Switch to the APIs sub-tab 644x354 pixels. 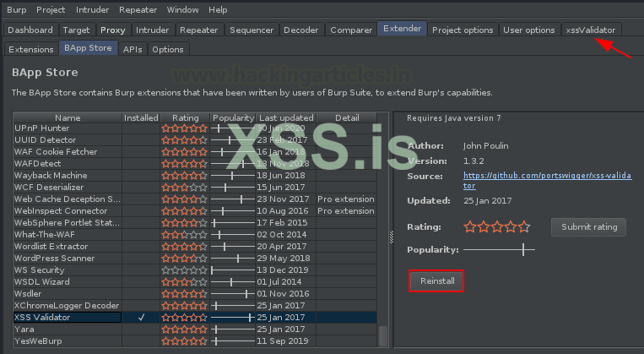133,49
